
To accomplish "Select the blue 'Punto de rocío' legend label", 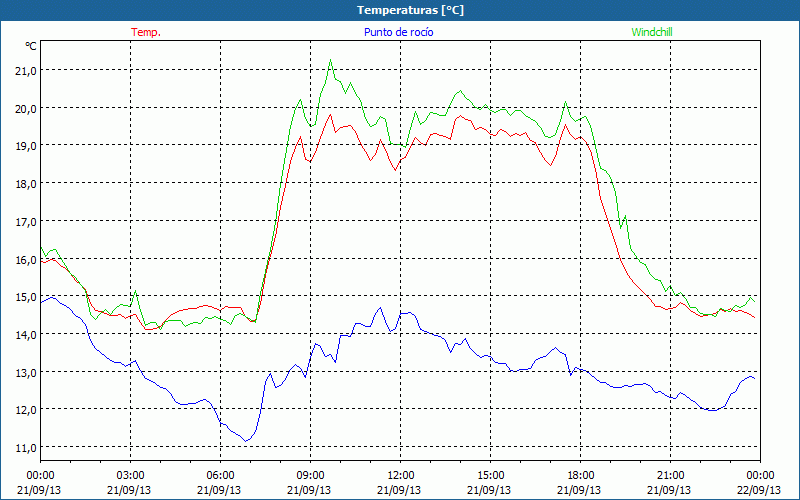I will pyautogui.click(x=398, y=32).
